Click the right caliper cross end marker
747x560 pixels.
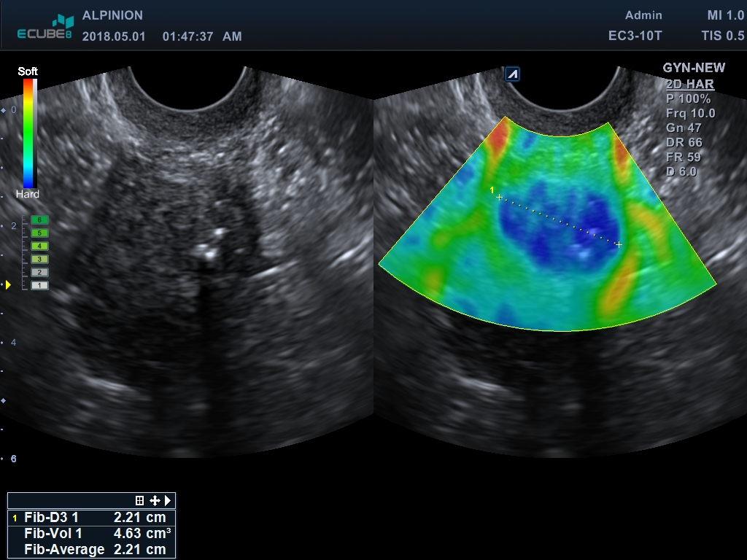pyautogui.click(x=619, y=244)
